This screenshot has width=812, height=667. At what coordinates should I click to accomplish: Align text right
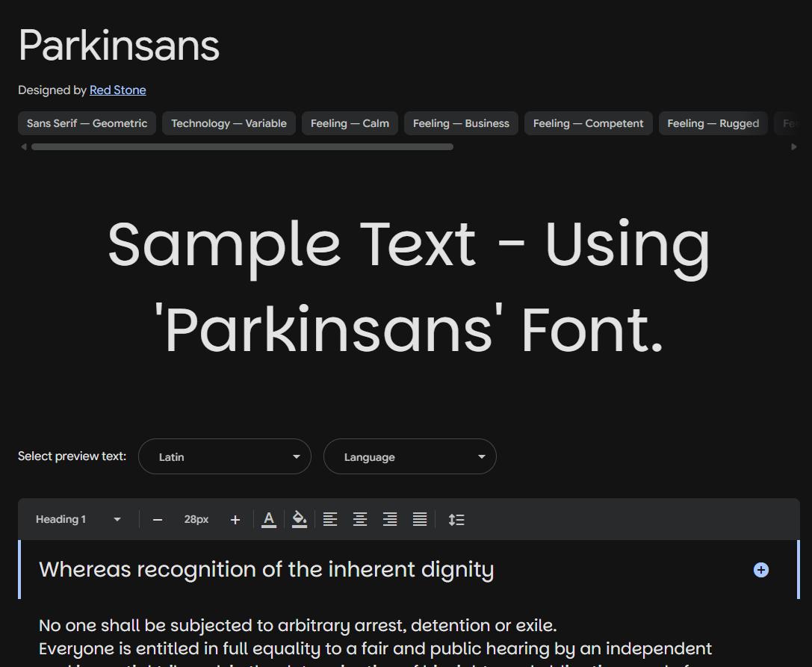coord(390,519)
